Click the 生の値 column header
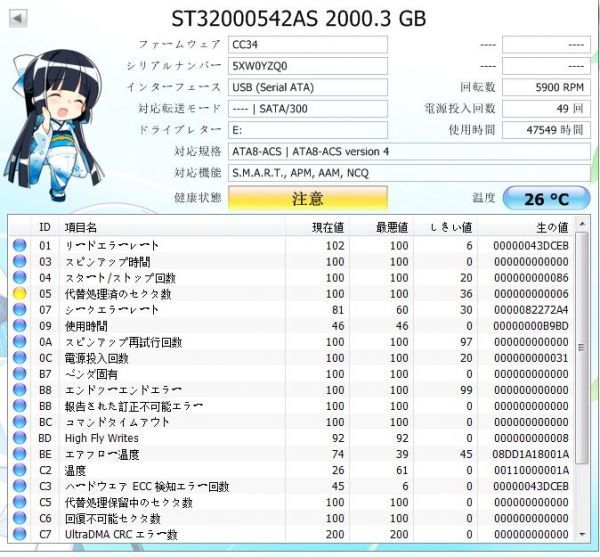The width and height of the screenshot is (600, 557). (x=526, y=227)
